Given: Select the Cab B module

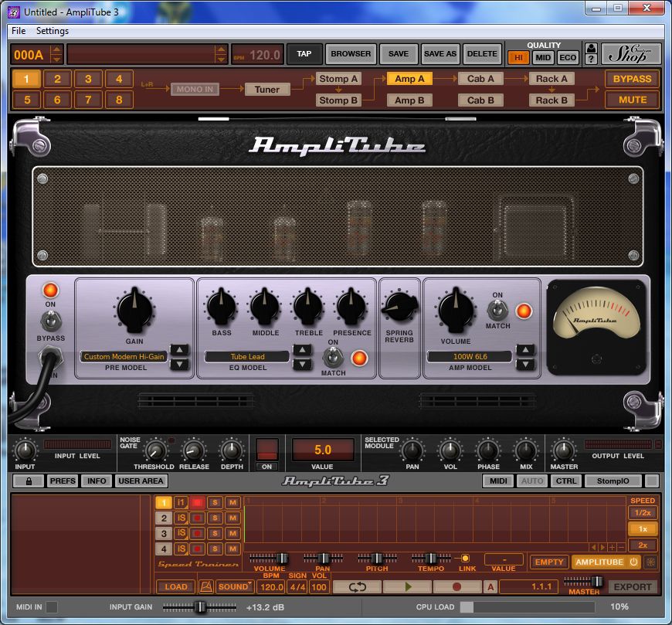Looking at the screenshot, I should point(480,100).
